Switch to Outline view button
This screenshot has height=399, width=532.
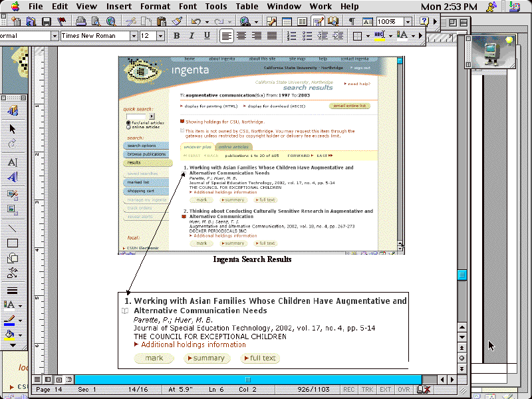pos(69,379)
